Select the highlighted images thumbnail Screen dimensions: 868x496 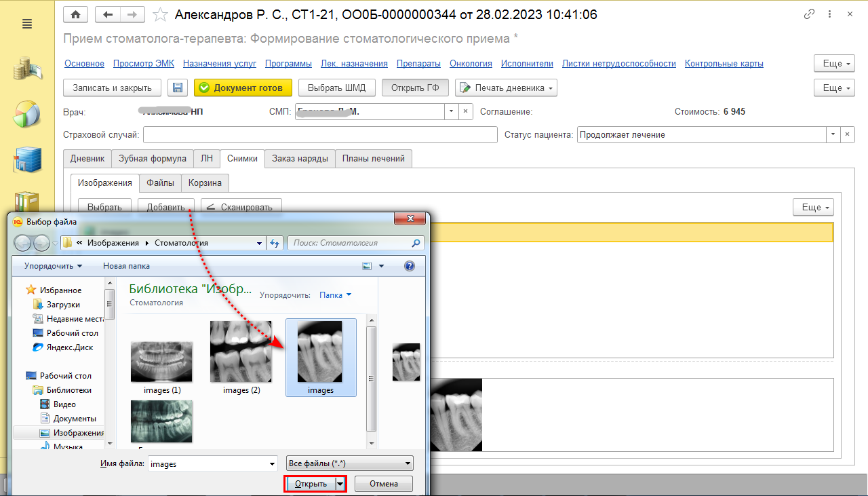321,358
